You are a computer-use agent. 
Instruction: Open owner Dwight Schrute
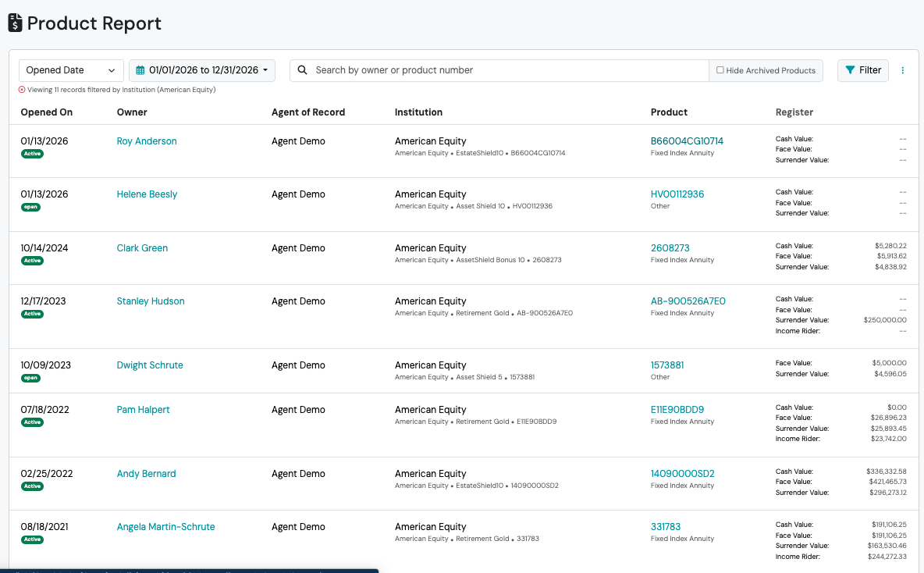tap(150, 365)
